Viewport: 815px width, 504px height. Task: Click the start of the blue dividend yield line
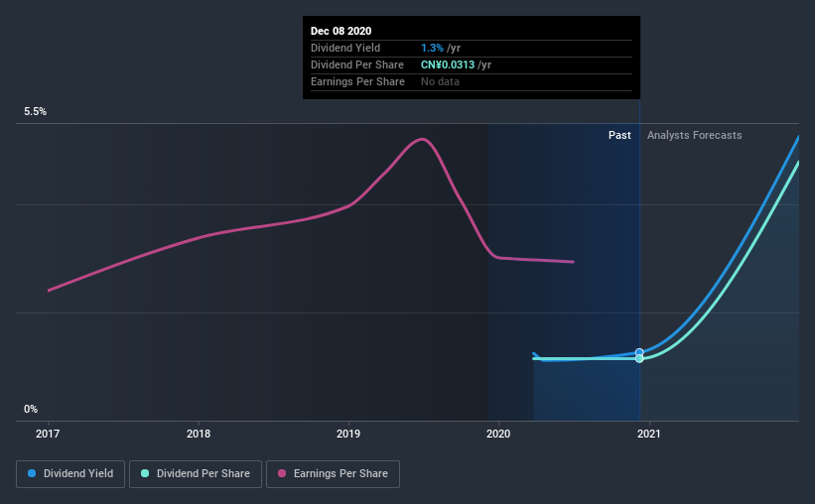535,354
